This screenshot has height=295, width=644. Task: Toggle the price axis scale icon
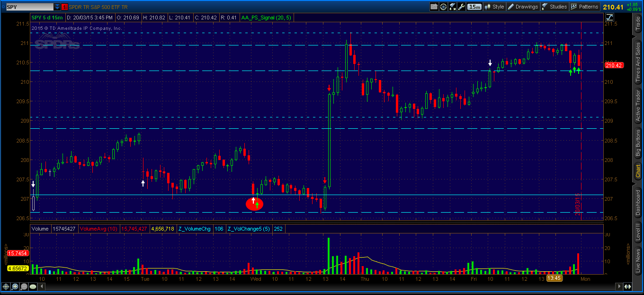pos(610,17)
